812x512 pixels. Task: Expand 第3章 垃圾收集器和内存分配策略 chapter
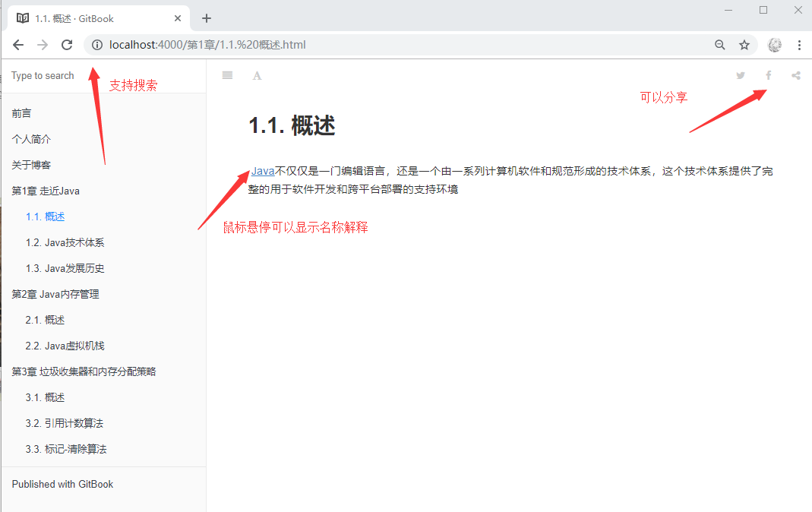tap(84, 371)
